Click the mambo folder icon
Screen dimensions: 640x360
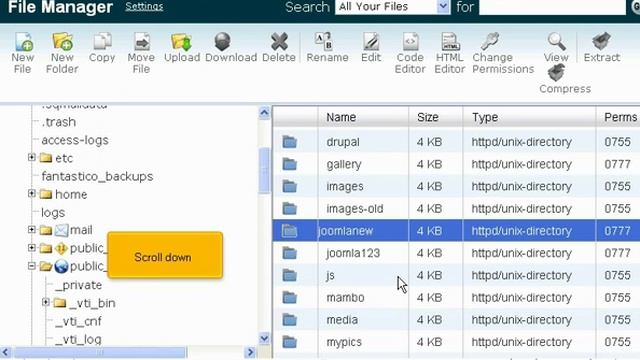289,298
